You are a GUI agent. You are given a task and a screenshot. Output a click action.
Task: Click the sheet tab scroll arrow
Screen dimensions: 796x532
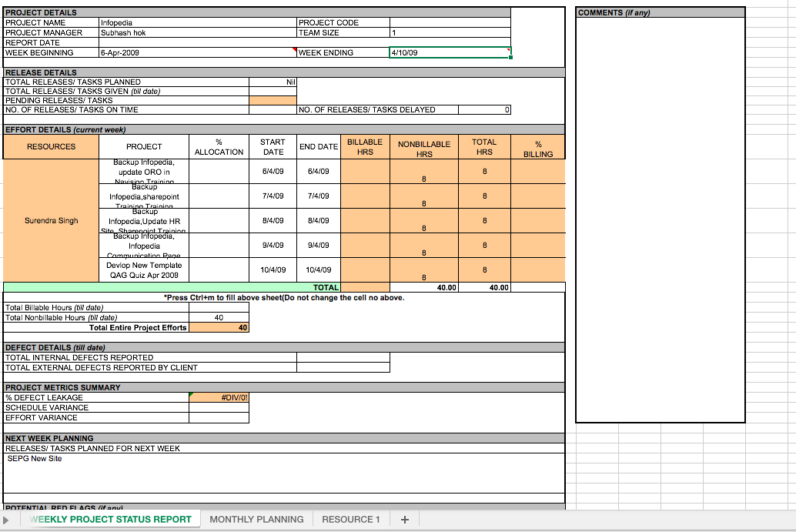[x=7, y=520]
